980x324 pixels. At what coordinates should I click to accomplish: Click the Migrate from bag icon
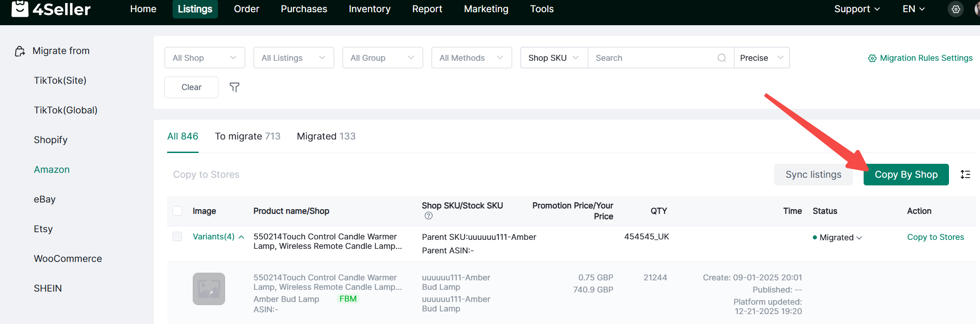[x=20, y=51]
